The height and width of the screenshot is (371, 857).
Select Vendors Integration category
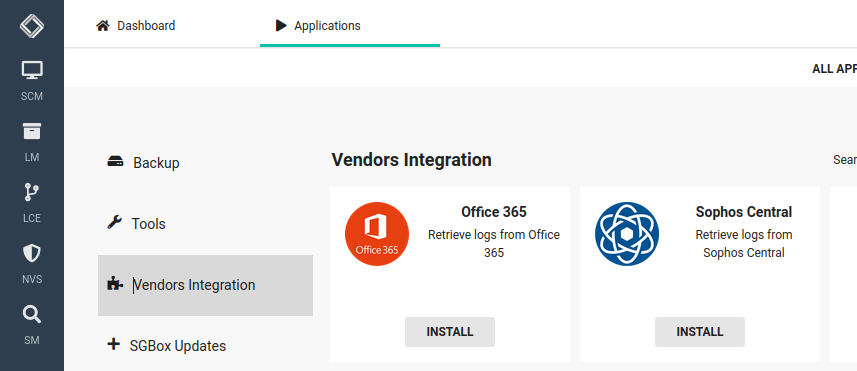(206, 285)
